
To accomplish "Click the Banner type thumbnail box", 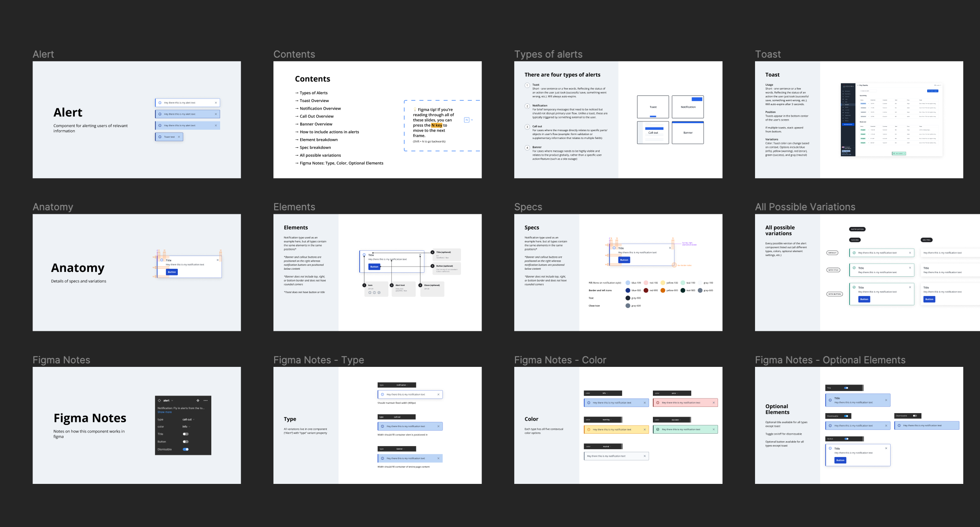I will [x=688, y=132].
